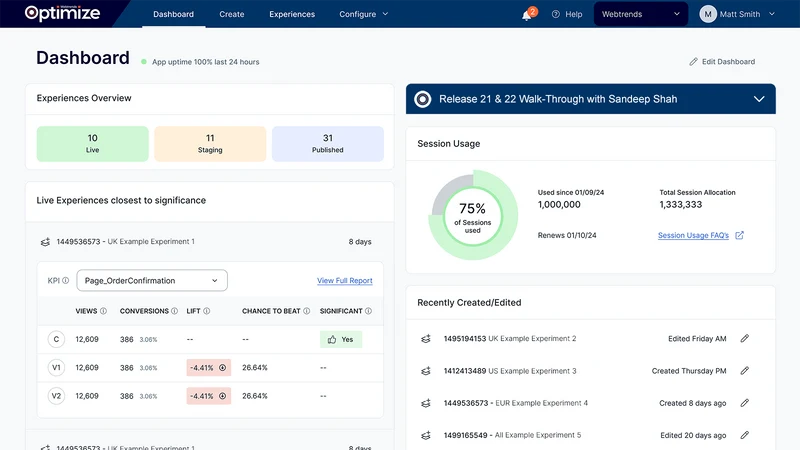
Task: Select the 10 Live experiences card
Action: tap(92, 144)
